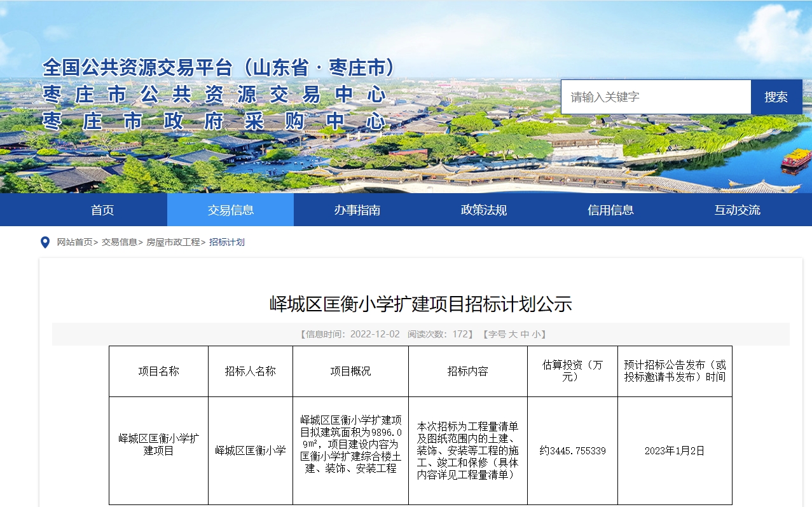Open the 互动交流 navigation tab
The image size is (812, 507).
(738, 210)
